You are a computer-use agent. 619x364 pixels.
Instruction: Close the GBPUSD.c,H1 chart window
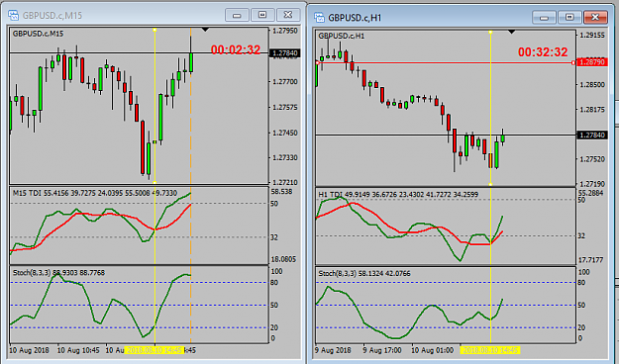coord(595,18)
